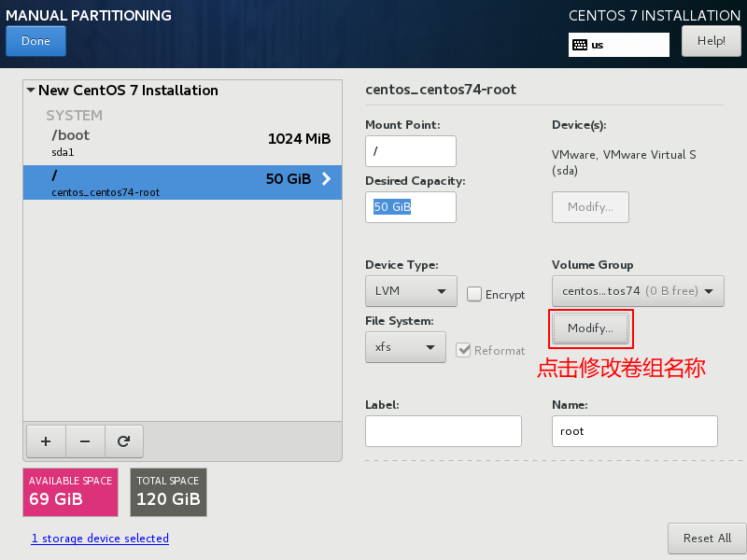Click the keyboard layout icon
This screenshot has height=560, width=747.
(580, 45)
